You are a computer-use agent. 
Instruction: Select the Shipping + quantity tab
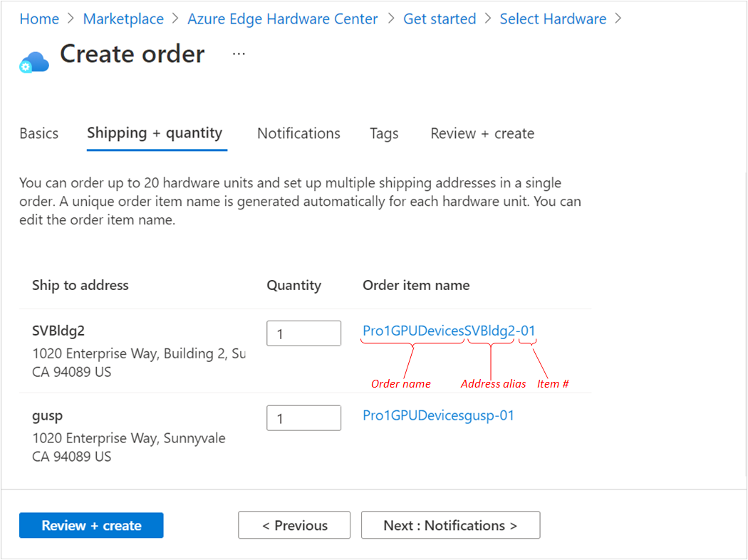click(x=156, y=133)
